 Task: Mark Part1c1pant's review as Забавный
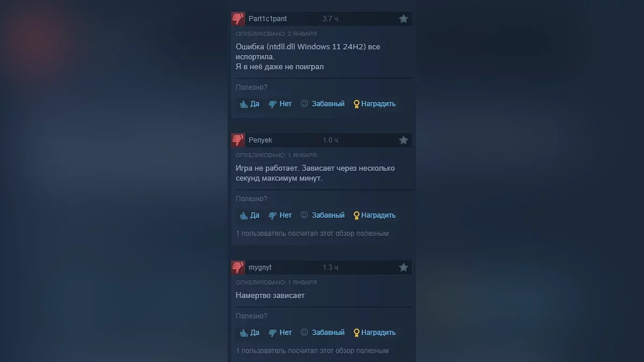pyautogui.click(x=323, y=104)
